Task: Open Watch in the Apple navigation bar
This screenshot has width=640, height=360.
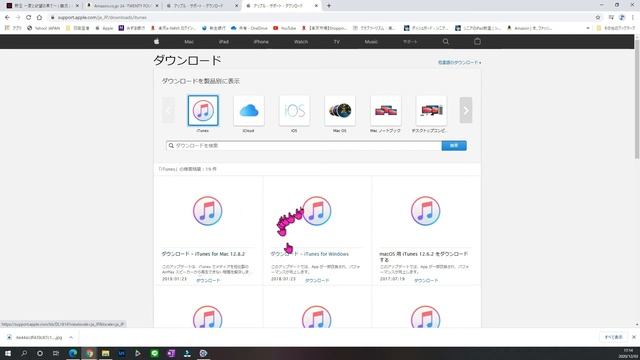Action: pyautogui.click(x=301, y=42)
